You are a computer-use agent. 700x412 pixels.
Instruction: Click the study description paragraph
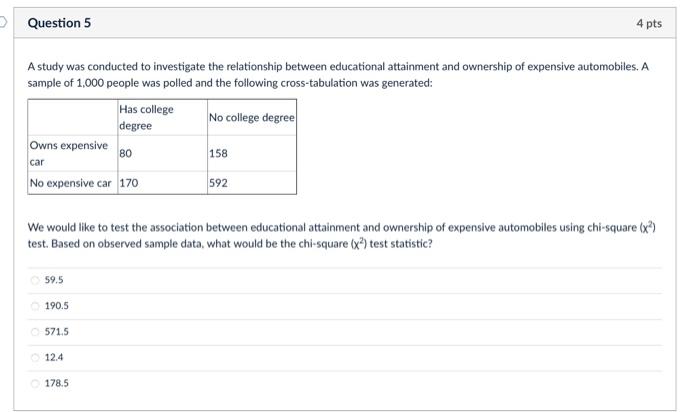point(338,75)
